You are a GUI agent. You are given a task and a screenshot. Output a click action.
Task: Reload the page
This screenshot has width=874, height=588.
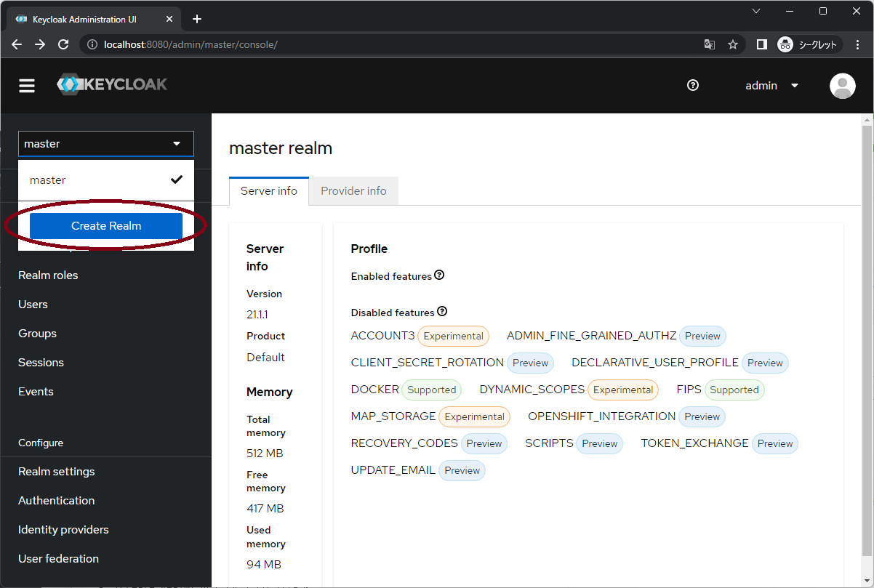(63, 44)
